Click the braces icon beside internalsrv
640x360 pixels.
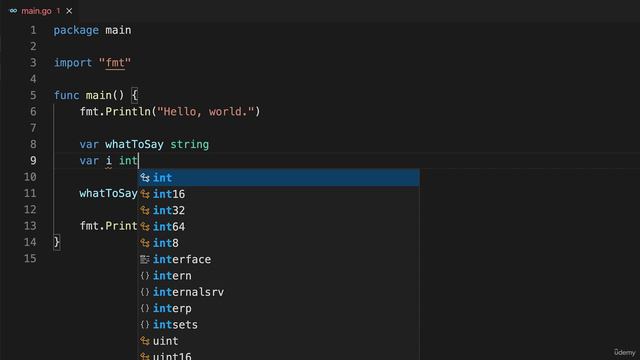(x=145, y=292)
